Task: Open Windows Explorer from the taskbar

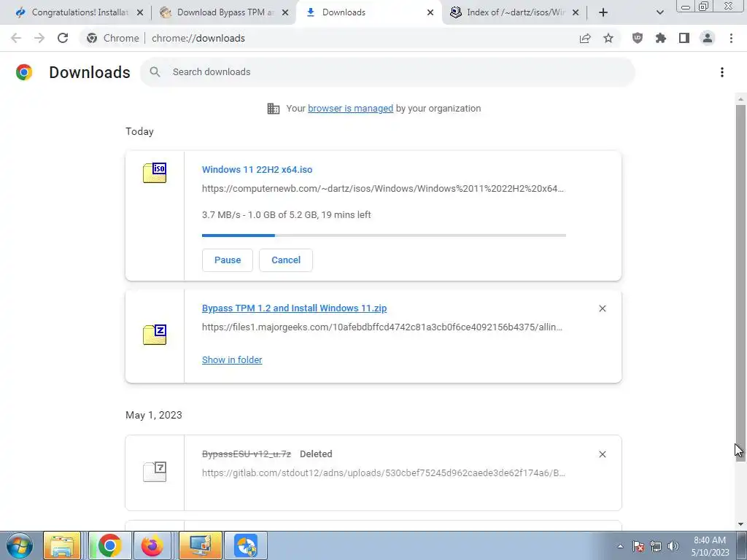Action: pos(63,545)
